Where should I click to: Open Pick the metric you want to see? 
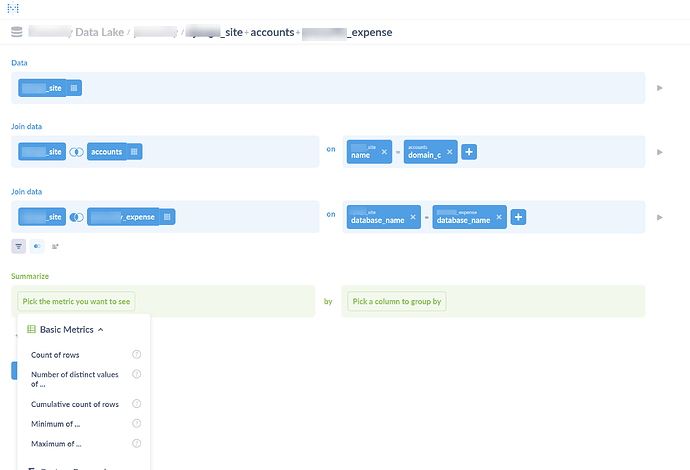click(76, 301)
